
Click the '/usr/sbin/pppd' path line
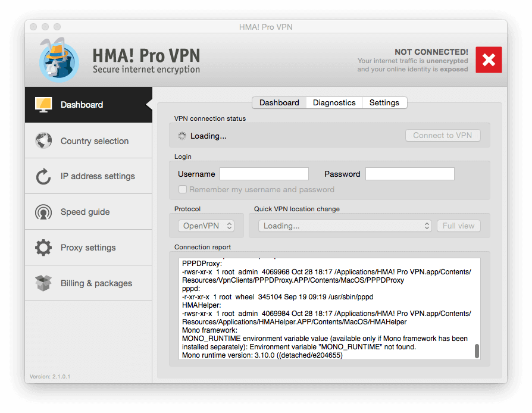tap(277, 297)
